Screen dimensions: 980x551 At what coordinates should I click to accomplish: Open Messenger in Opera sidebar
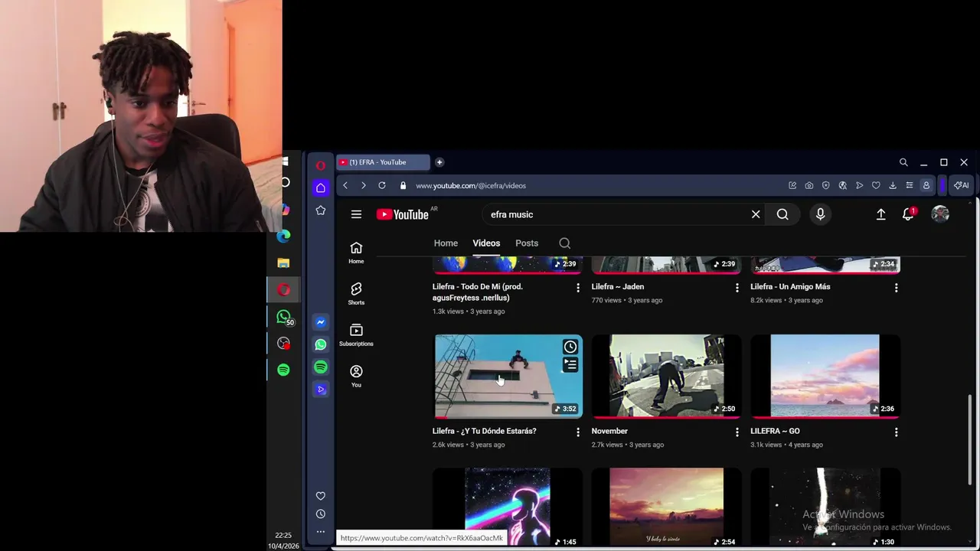pos(321,322)
